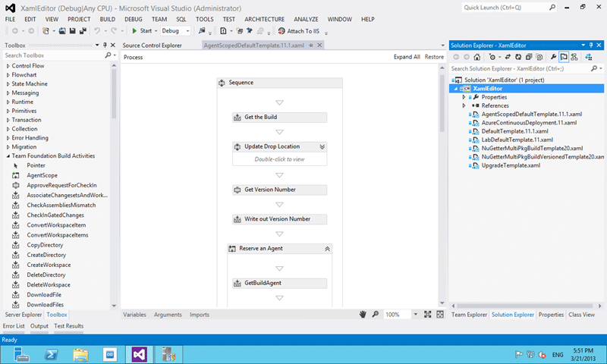This screenshot has height=364, width=607.
Task: Expand the References node in Solution Explorer
Action: tap(464, 105)
